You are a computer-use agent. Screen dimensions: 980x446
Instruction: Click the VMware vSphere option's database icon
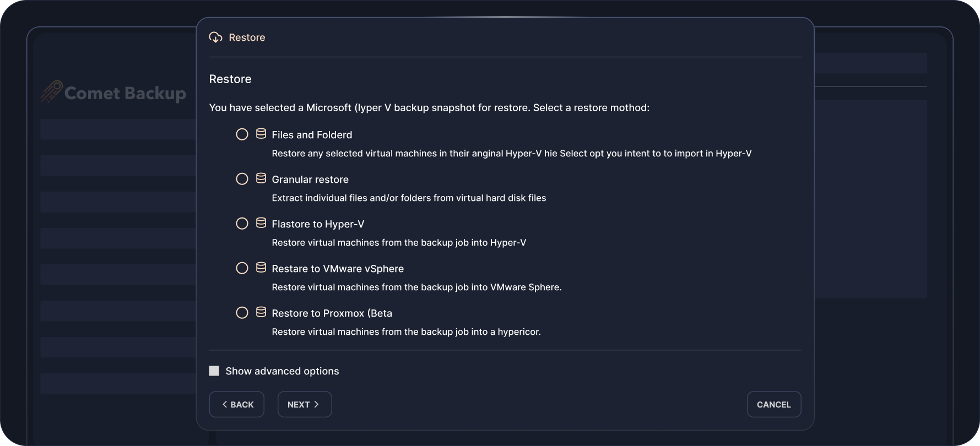pyautogui.click(x=261, y=268)
